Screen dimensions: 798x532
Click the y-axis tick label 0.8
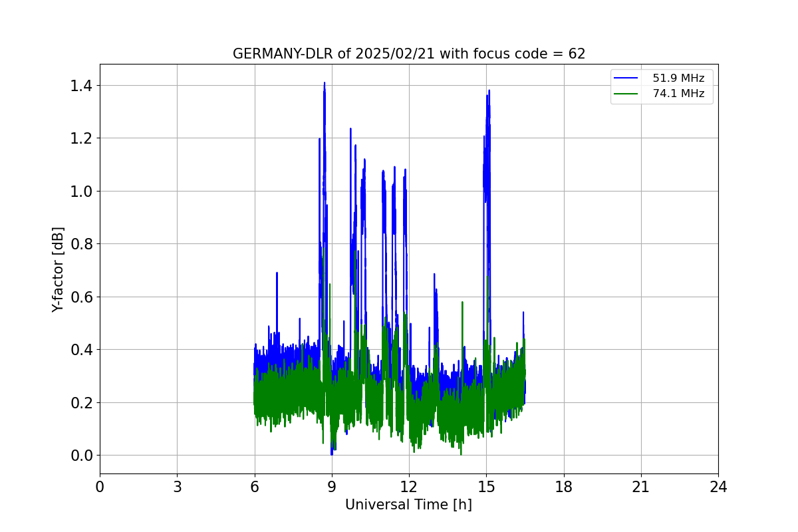[81, 244]
